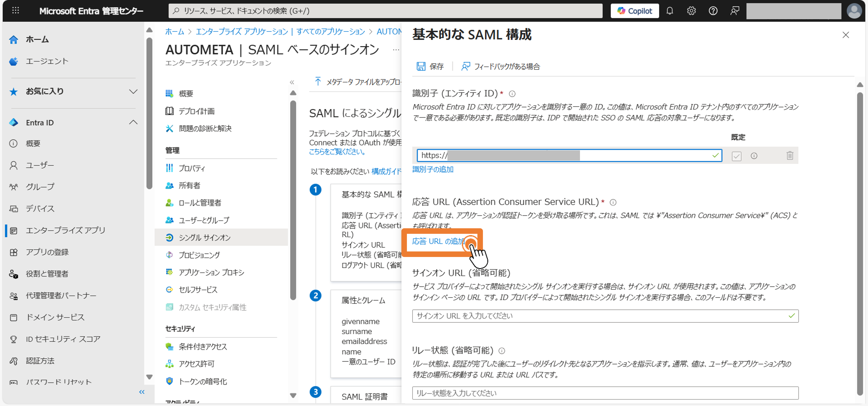
Task: Open the settings gear icon
Action: pyautogui.click(x=691, y=11)
